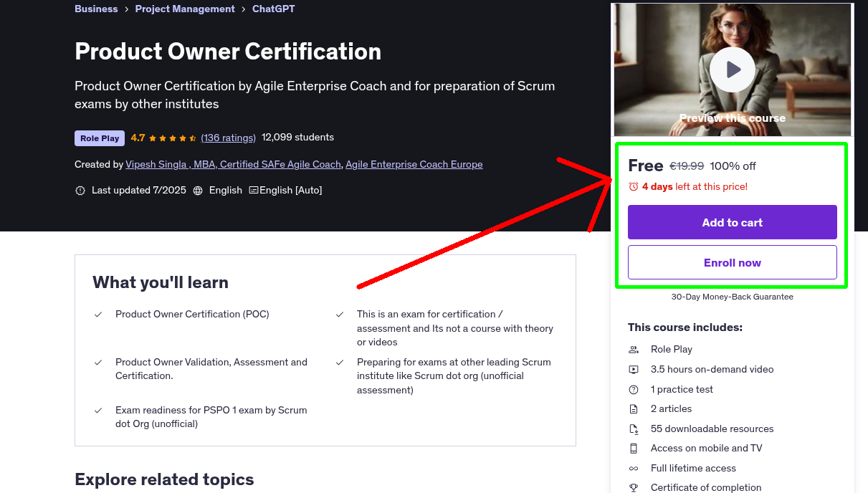
Task: Click the This course includes heading
Action: coord(685,327)
